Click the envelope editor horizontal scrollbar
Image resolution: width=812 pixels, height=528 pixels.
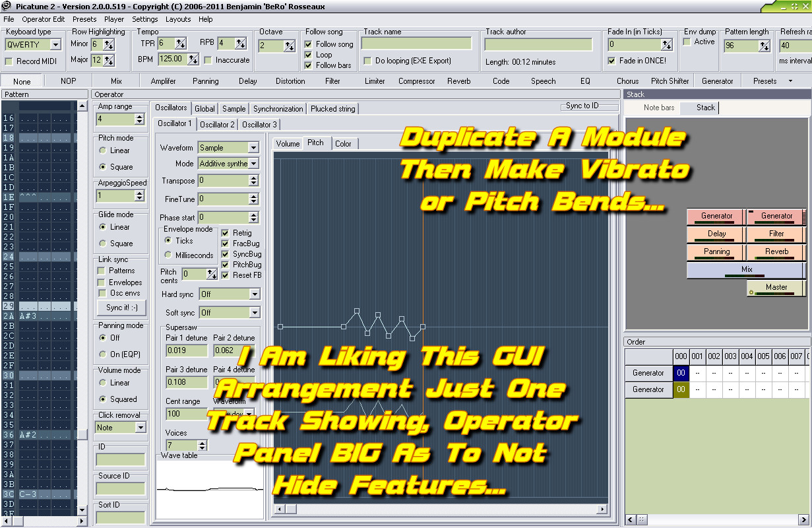tap(440, 509)
